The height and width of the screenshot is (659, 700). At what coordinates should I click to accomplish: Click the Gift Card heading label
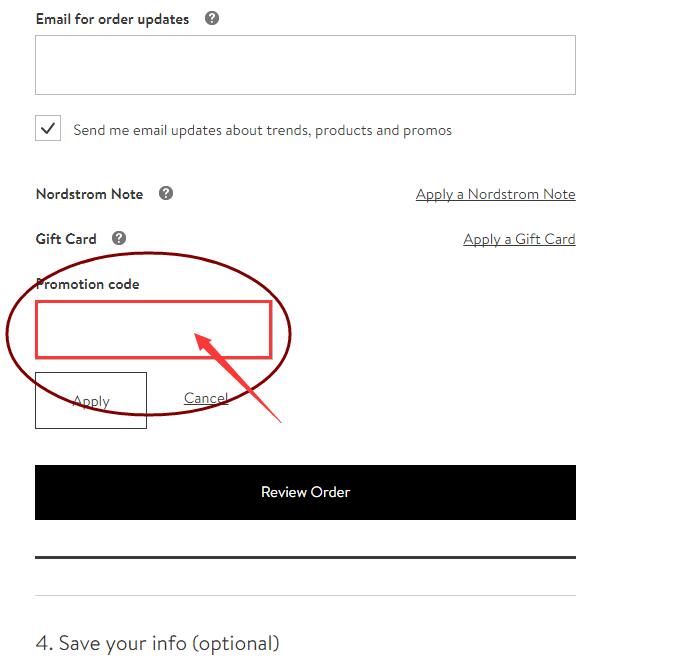point(66,239)
